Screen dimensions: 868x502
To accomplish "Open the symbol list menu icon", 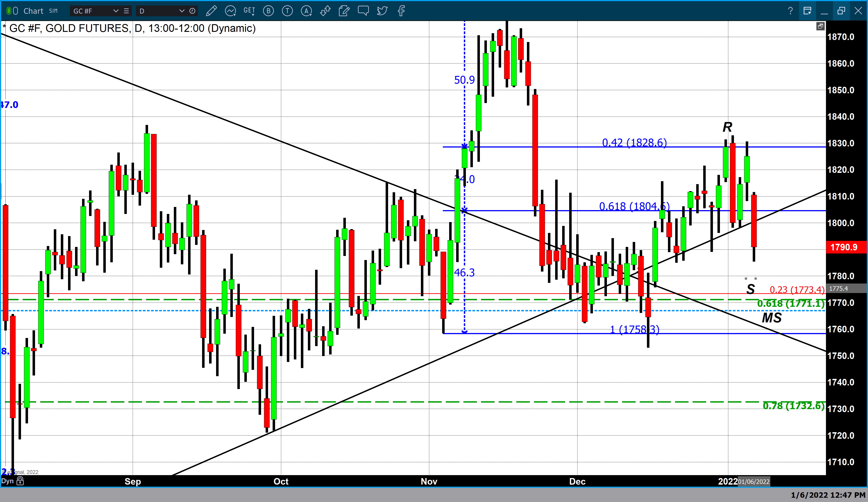I will (126, 11).
